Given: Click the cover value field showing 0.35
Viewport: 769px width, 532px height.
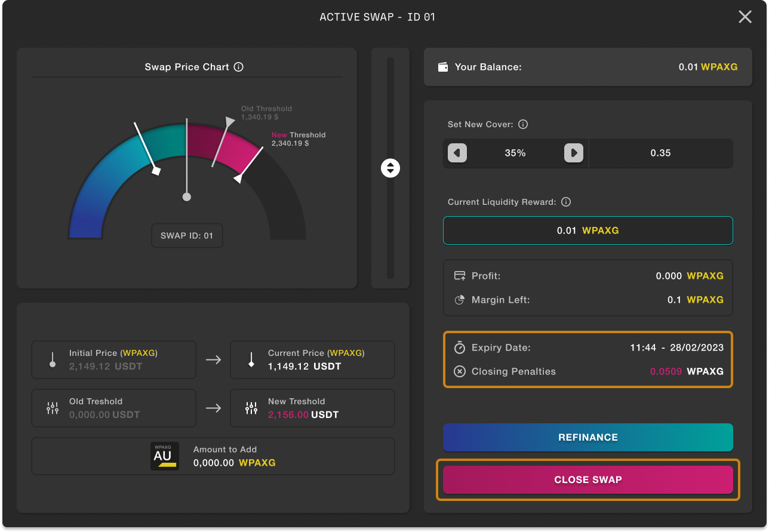Looking at the screenshot, I should tap(660, 153).
